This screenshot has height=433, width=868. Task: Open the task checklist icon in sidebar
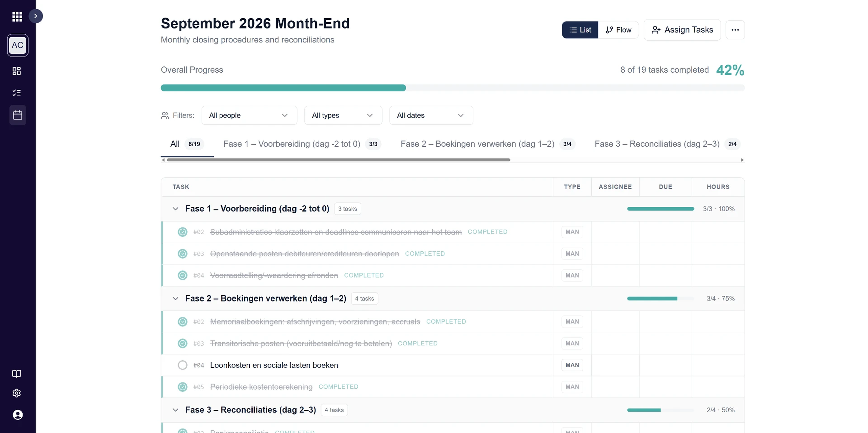17,93
